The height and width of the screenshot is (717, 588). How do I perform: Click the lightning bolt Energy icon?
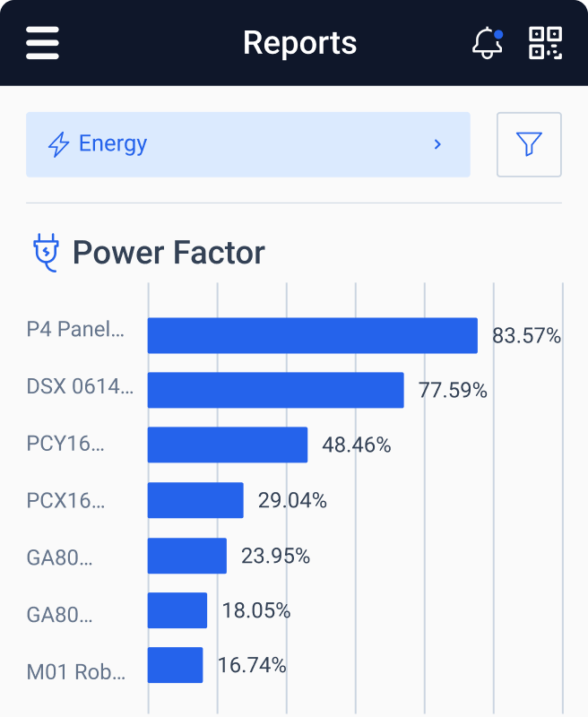(x=59, y=143)
